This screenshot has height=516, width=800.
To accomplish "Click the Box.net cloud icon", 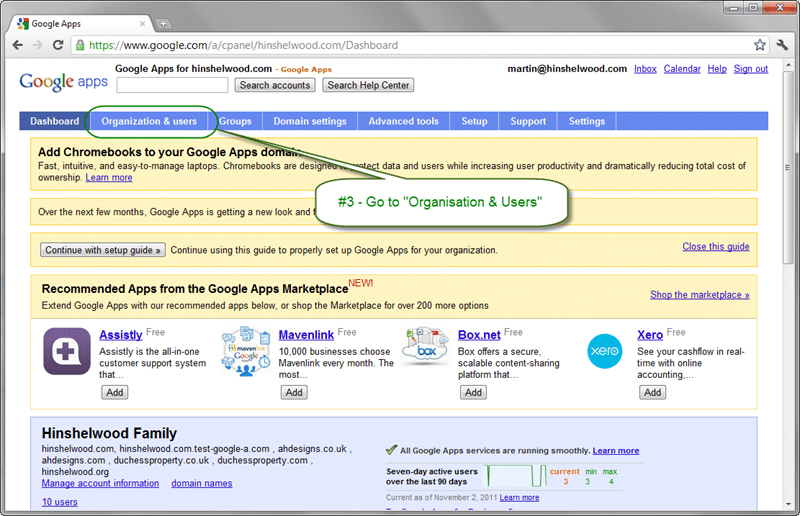I will [426, 347].
